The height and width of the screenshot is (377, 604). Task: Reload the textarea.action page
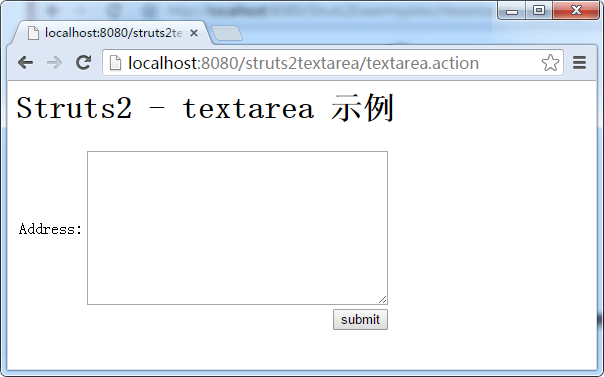(x=84, y=63)
